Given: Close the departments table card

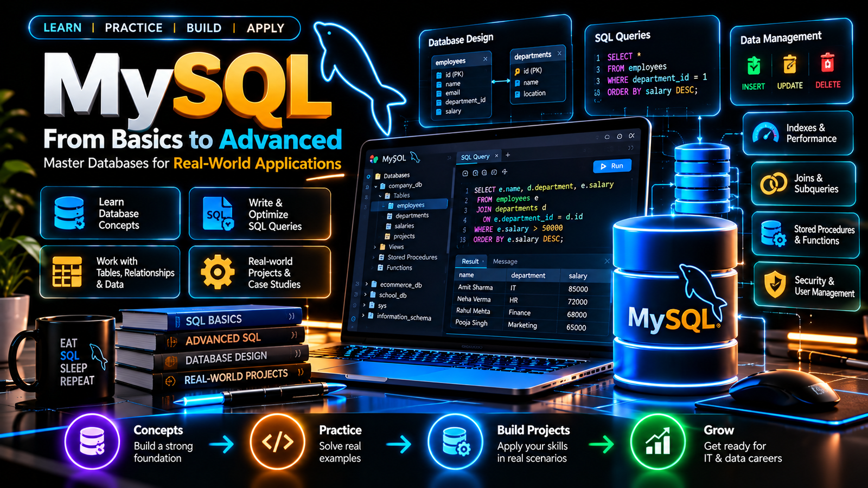Looking at the screenshot, I should coord(559,53).
